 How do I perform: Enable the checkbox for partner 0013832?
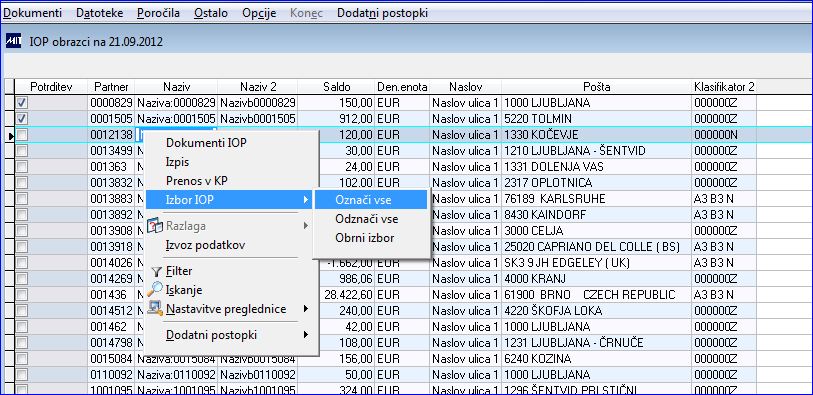pyautogui.click(x=21, y=183)
